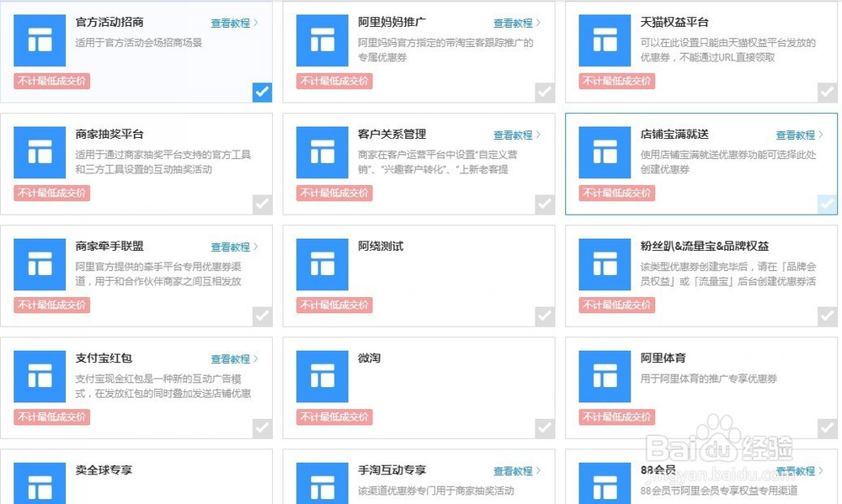Check the 店铺宝满就送 selection box
This screenshot has height=504, width=842.
coord(827,204)
